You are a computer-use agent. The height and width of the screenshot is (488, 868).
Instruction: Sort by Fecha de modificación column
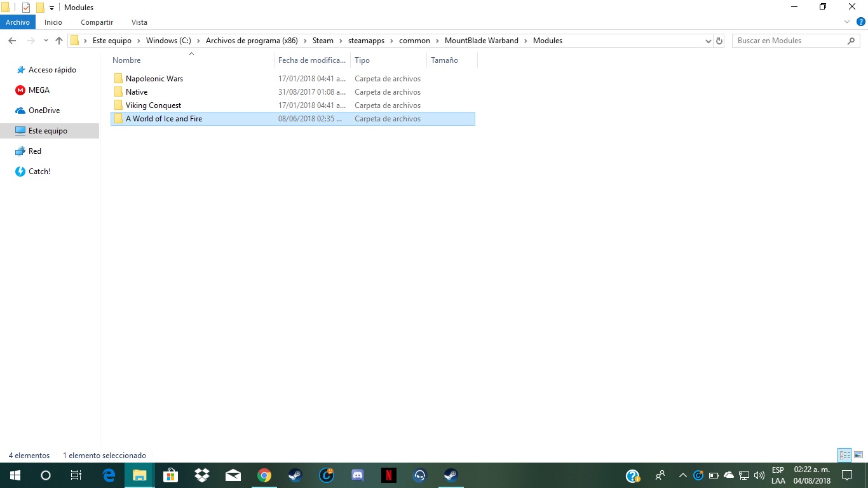(x=313, y=60)
